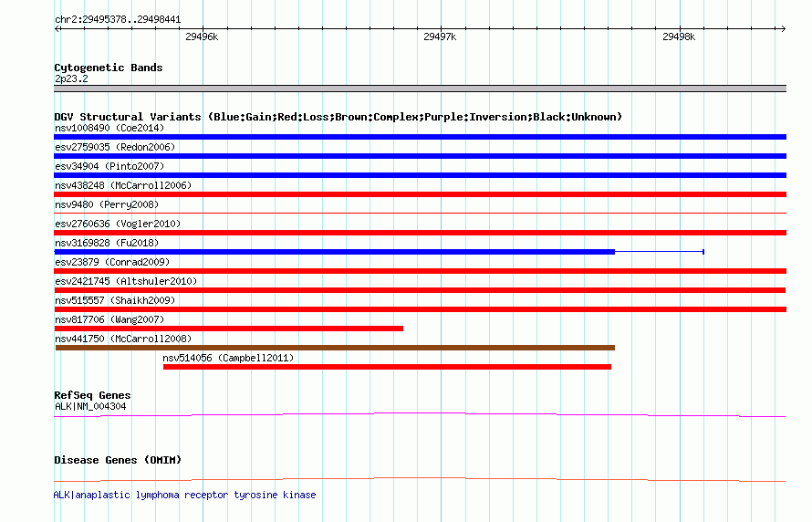Viewport: 812px width, 522px height.
Task: Select the blue esv34904 gain bar
Action: click(420, 175)
